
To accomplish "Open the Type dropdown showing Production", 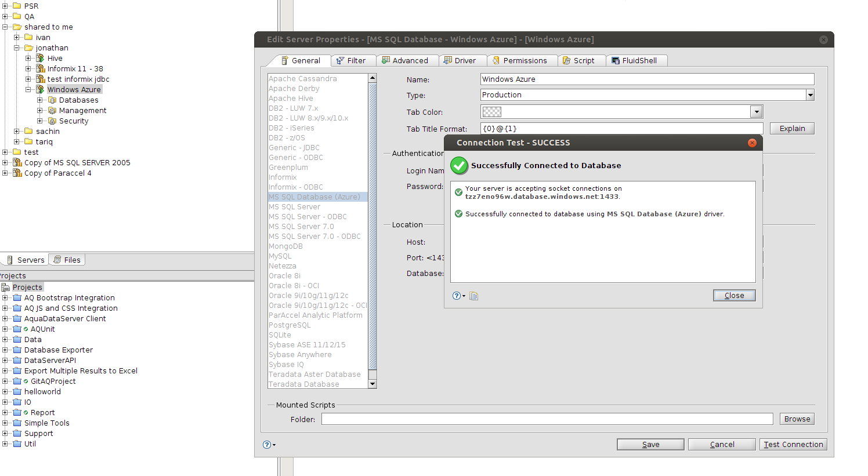I will (x=810, y=95).
